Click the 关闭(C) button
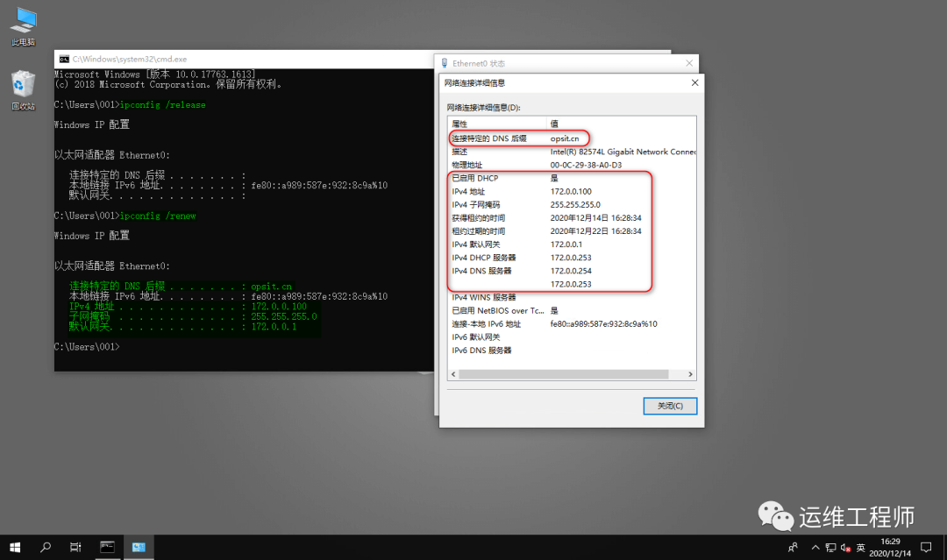 click(670, 406)
